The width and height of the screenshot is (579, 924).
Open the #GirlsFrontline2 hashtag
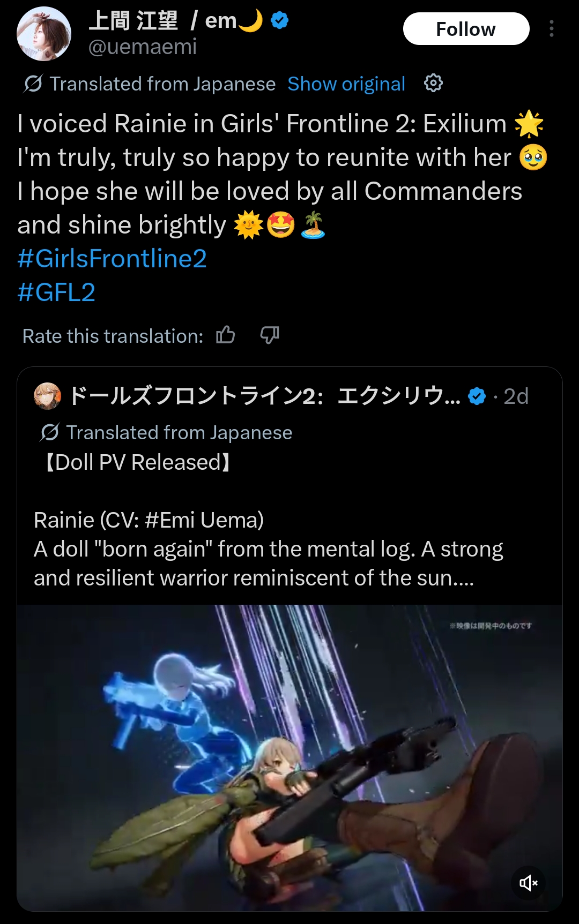click(112, 259)
